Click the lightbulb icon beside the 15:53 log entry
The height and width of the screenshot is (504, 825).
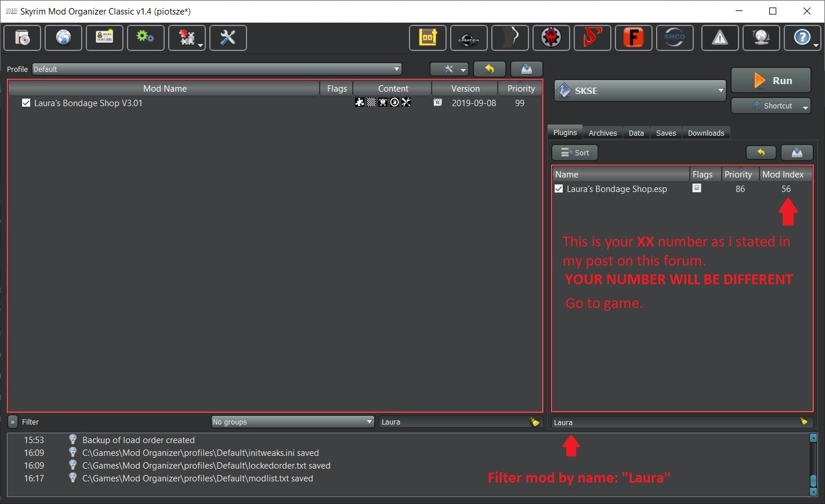[x=73, y=440]
